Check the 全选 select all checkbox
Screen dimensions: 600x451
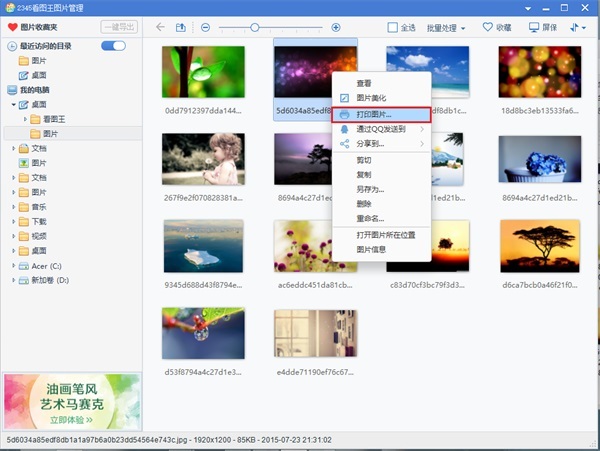pyautogui.click(x=394, y=28)
